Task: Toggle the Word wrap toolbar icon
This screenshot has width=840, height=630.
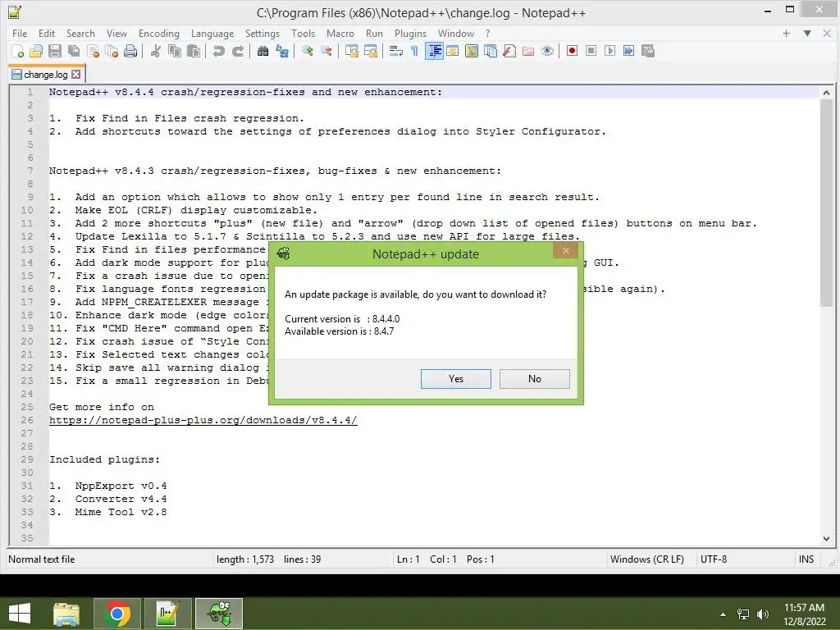Action: [396, 51]
